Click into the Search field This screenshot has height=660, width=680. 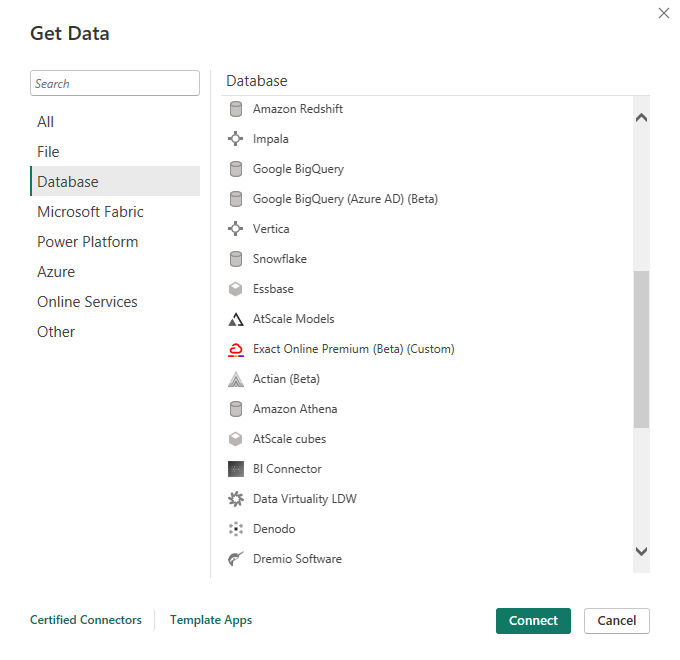tap(115, 84)
